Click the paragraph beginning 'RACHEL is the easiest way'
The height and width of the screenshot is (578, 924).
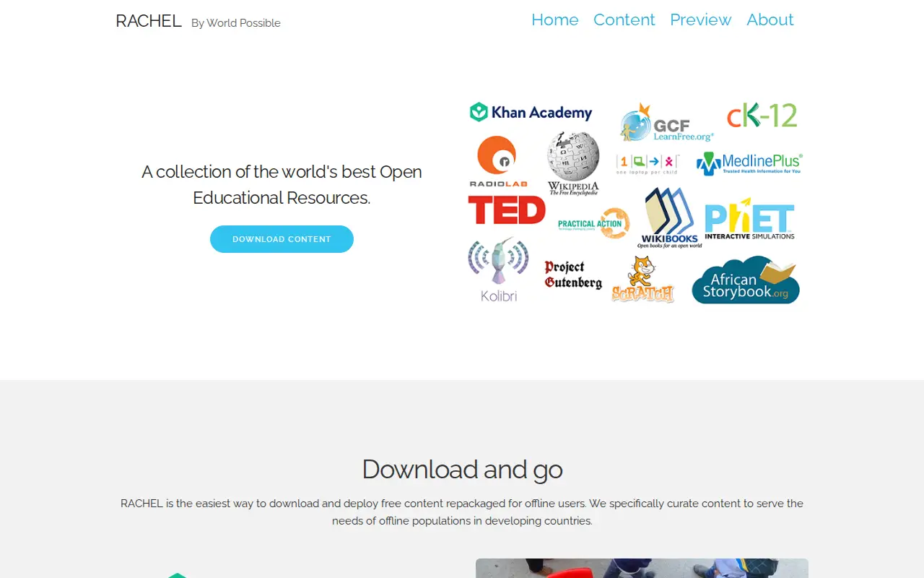[x=462, y=512]
